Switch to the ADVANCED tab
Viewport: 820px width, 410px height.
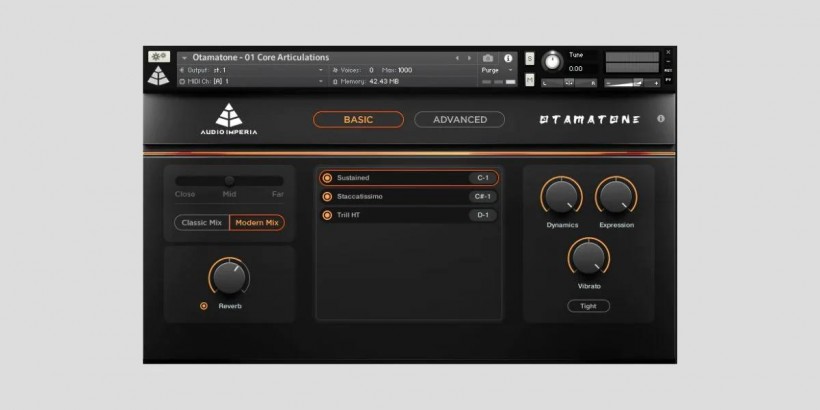(459, 119)
